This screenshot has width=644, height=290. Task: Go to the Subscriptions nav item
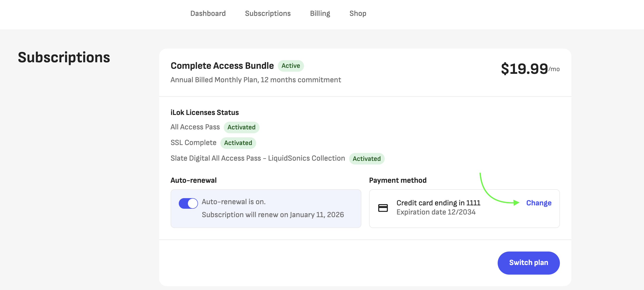tap(267, 13)
